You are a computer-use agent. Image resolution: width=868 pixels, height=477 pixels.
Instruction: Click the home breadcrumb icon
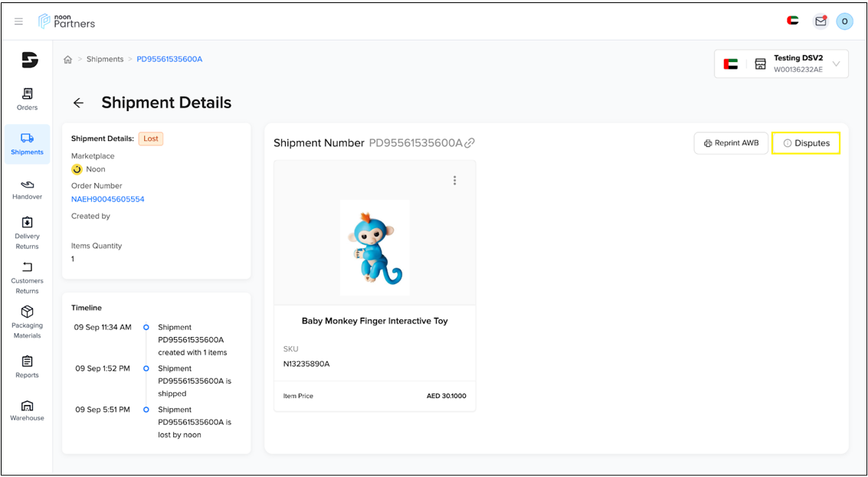click(67, 59)
